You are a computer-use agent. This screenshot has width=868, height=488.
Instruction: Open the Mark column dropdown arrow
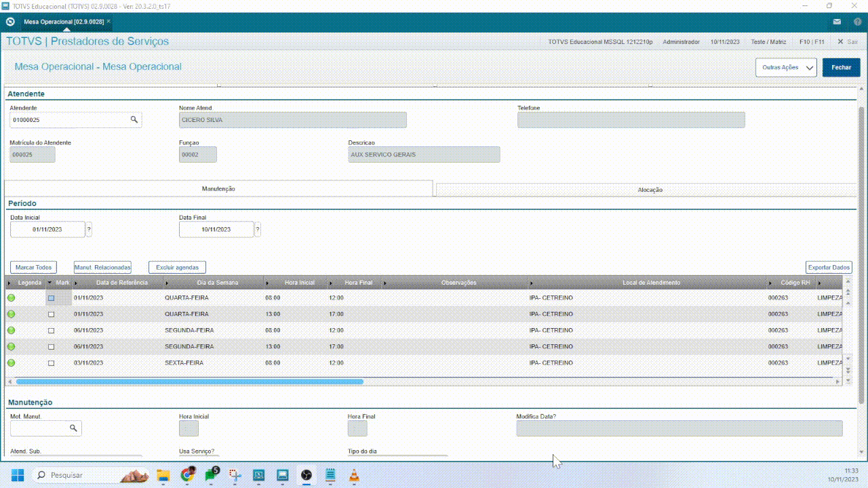coord(50,283)
